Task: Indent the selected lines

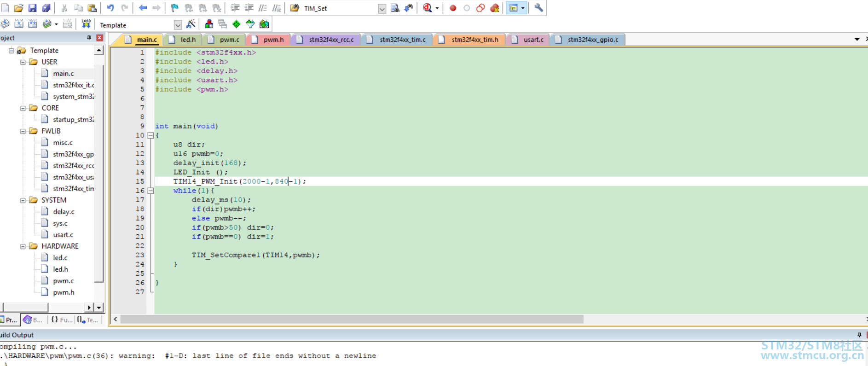Action: pyautogui.click(x=235, y=8)
